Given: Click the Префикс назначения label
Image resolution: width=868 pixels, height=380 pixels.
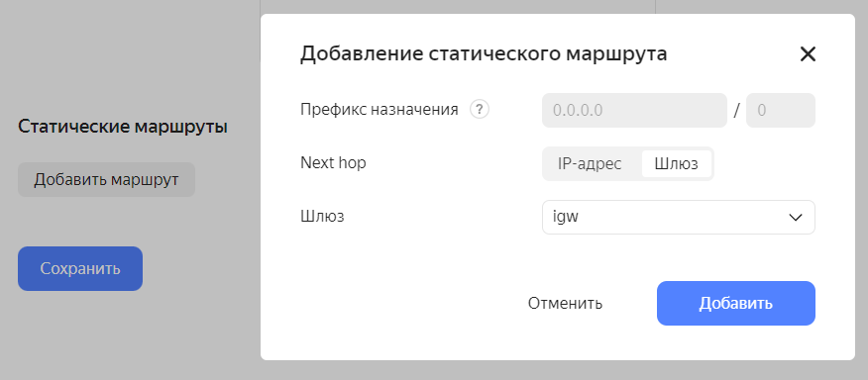Looking at the screenshot, I should (380, 110).
